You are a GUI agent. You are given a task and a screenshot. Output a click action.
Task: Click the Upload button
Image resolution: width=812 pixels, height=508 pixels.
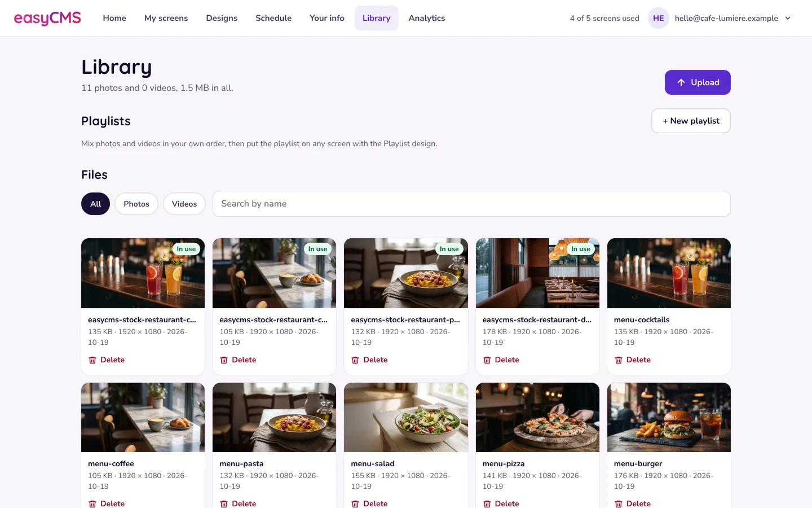698,82
